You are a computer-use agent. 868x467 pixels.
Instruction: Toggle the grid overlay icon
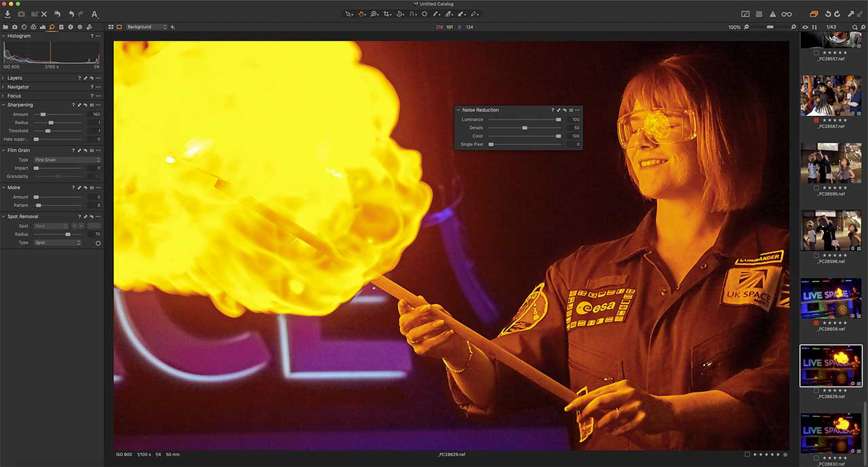(759, 14)
